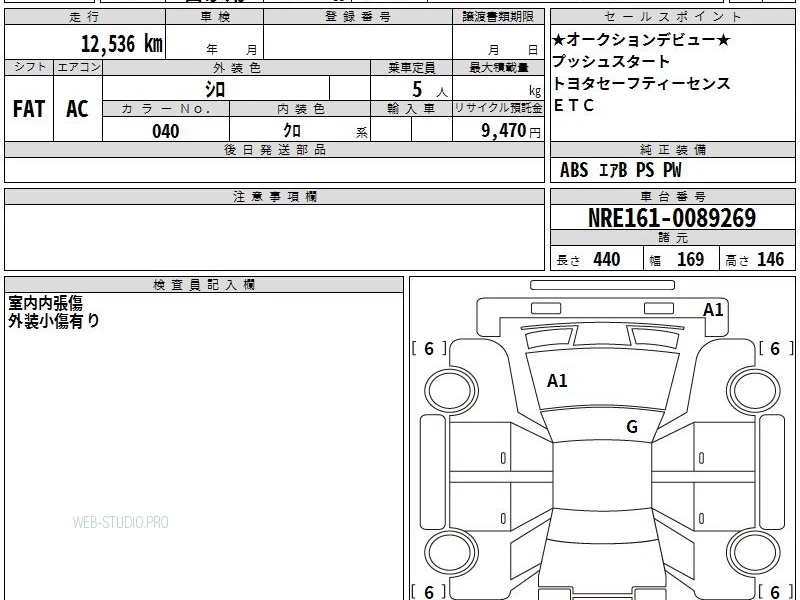
Task: Select the 最大積載量 header
Action: [x=498, y=67]
